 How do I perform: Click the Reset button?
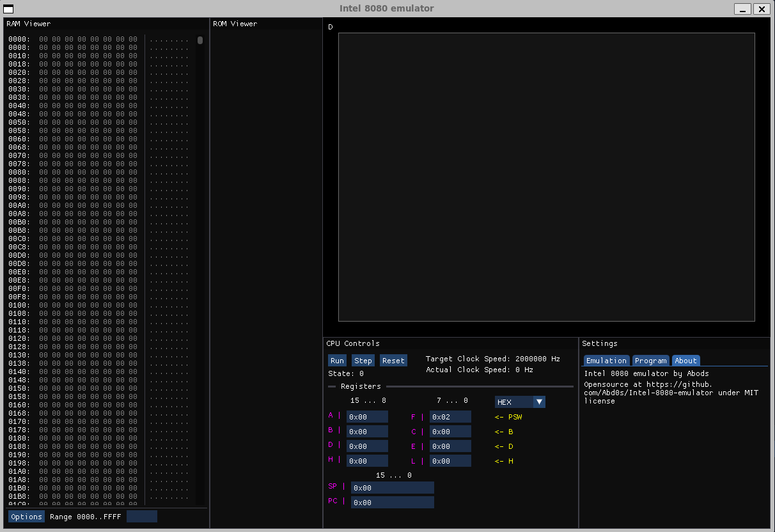tap(393, 361)
